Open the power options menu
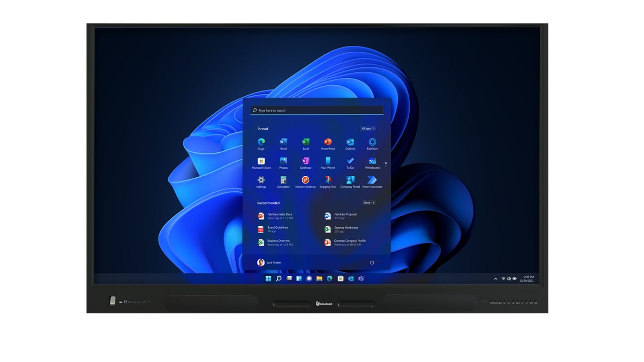This screenshot has height=362, width=644. [x=372, y=263]
